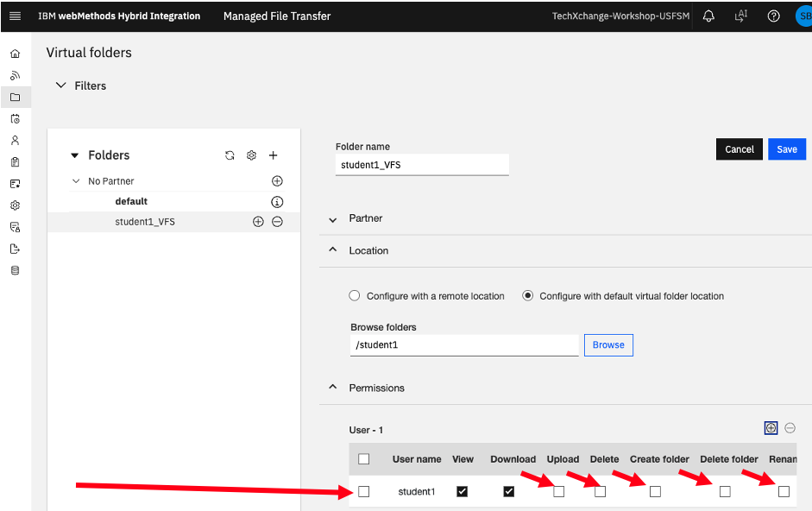Viewport: 812px width, 511px height.
Task: Enable Rename permission for student1
Action: [x=784, y=491]
